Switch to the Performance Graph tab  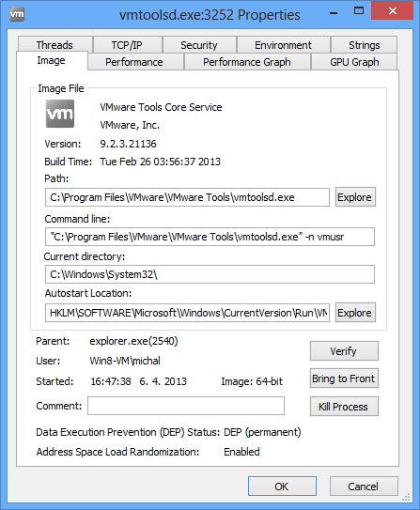tap(247, 62)
